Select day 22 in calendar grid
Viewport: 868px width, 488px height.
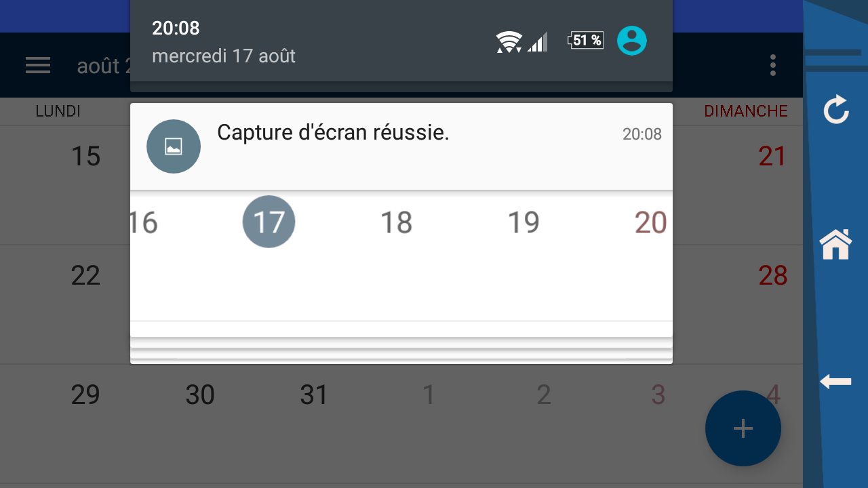pos(85,276)
